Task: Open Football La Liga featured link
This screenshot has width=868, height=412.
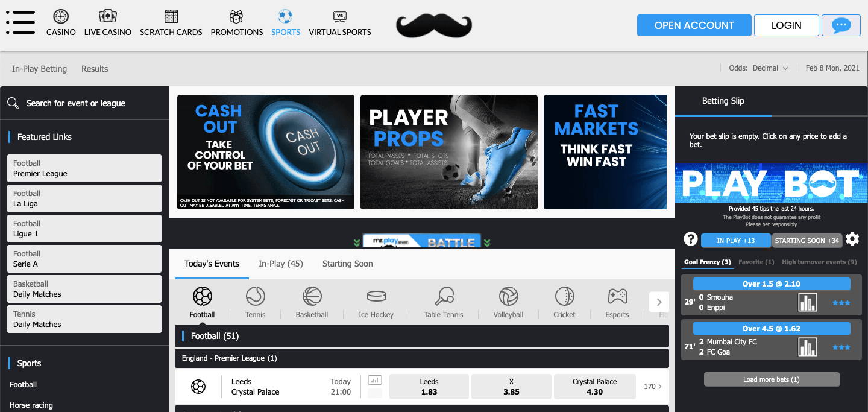Action: click(84, 198)
